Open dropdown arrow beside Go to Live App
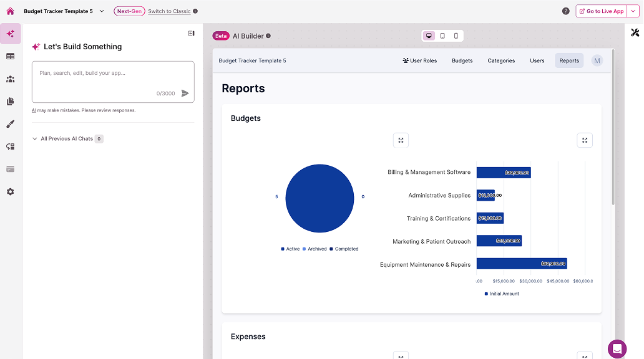The height and width of the screenshot is (359, 644). pyautogui.click(x=633, y=11)
